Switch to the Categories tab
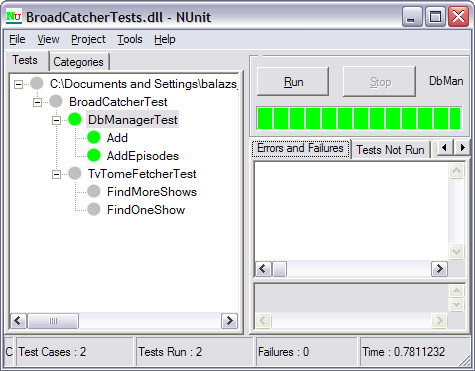Screen dimensions: 475x371 click(x=78, y=62)
